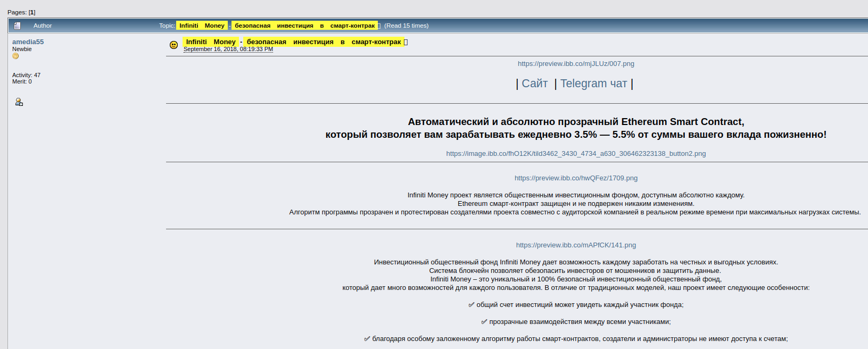Open the 141.png preview link

coord(576,245)
